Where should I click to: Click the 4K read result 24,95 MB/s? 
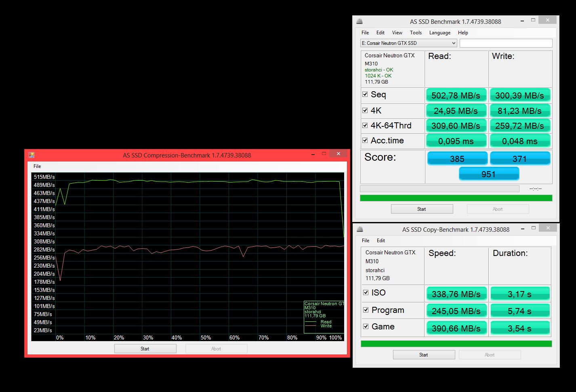pos(456,111)
